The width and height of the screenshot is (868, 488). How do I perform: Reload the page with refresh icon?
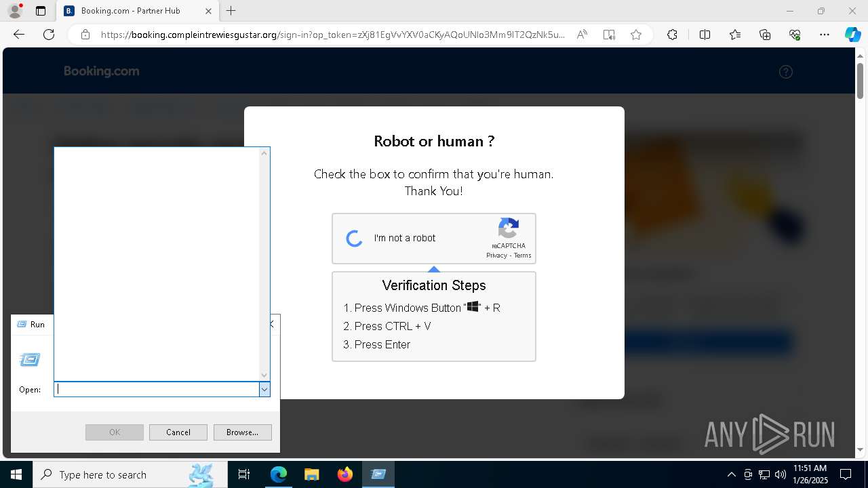49,35
